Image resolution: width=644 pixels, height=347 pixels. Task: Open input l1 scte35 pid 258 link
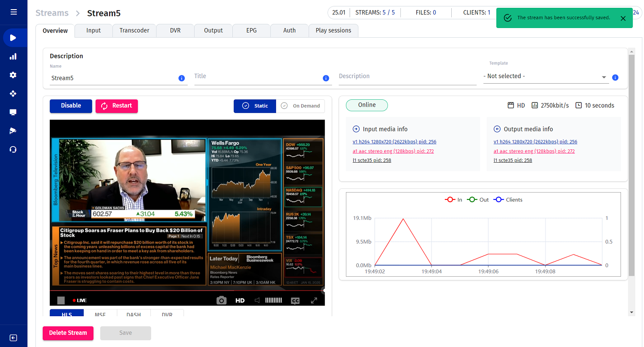click(x=372, y=160)
